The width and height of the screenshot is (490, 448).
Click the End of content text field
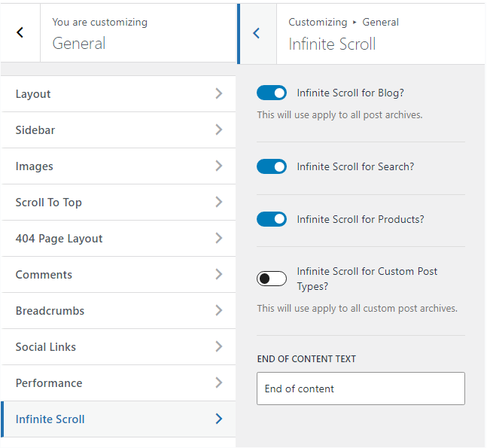click(361, 389)
